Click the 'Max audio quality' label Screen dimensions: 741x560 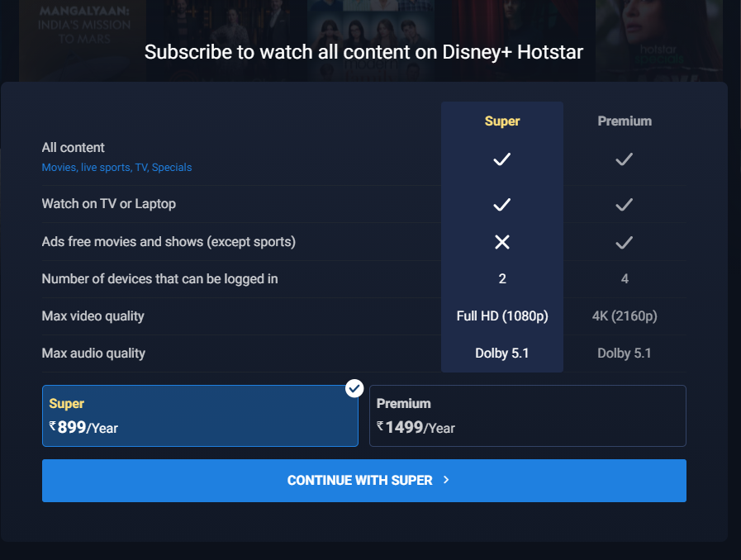click(93, 353)
